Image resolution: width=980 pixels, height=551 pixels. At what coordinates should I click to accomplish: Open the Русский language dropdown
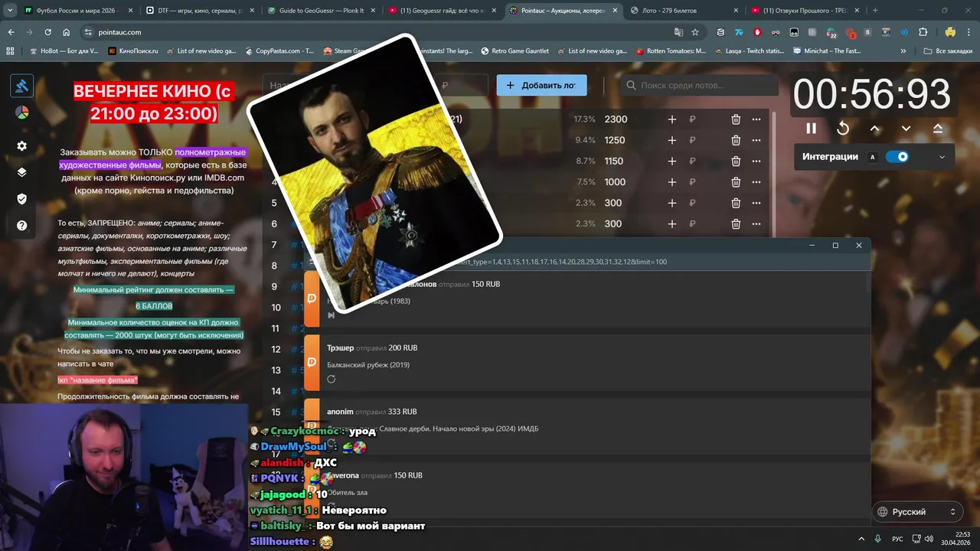click(x=917, y=512)
